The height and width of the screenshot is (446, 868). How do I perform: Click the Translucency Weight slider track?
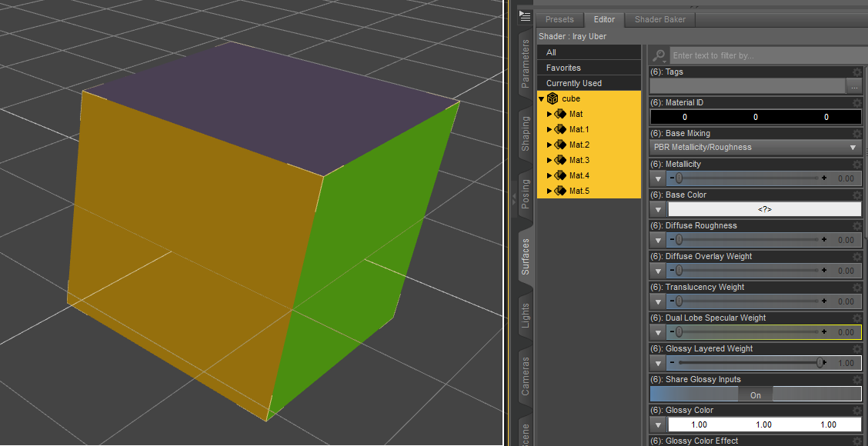(x=748, y=301)
